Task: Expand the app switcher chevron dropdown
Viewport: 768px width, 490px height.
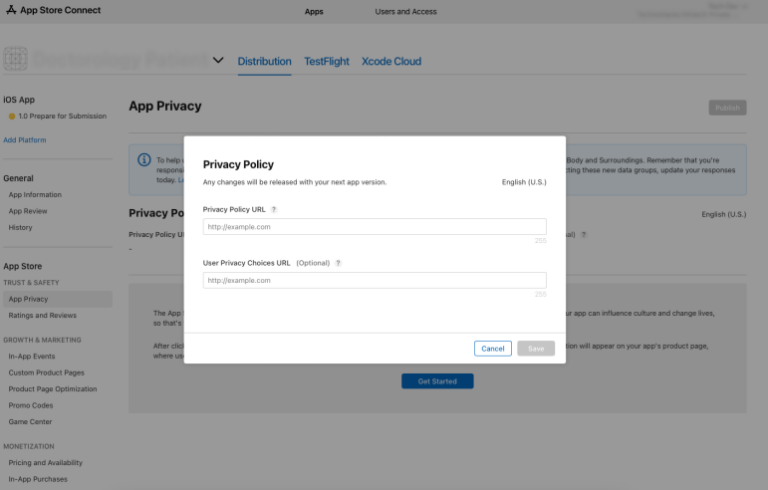Action: click(x=218, y=60)
